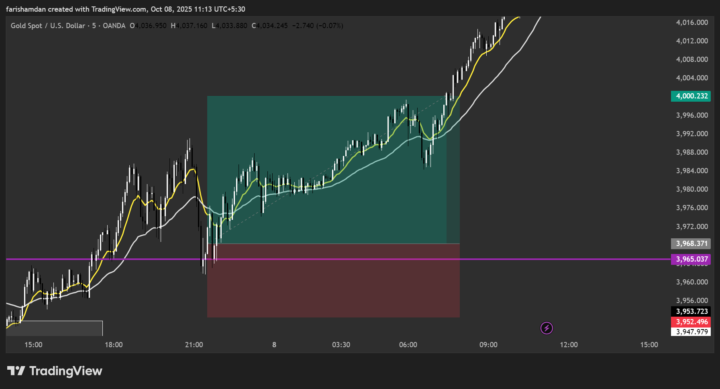
Task: Click the 3,972.000 price axis label
Action: point(692,226)
